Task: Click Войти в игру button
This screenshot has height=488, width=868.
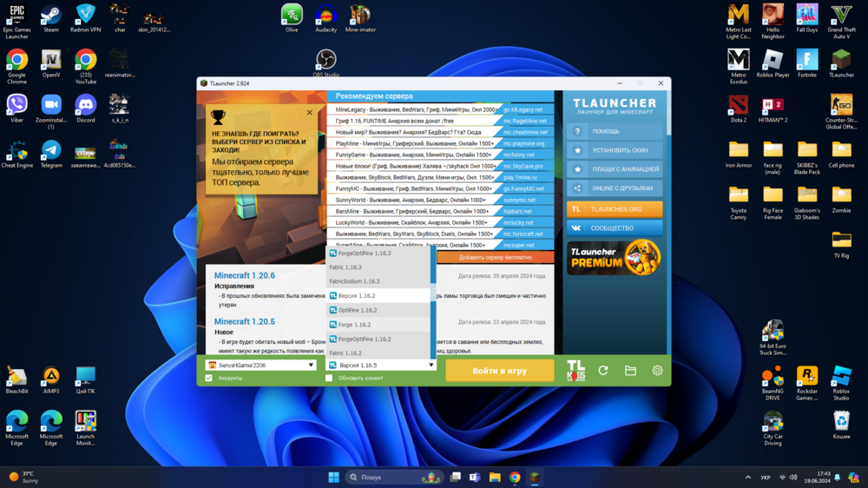Action: [x=499, y=371]
